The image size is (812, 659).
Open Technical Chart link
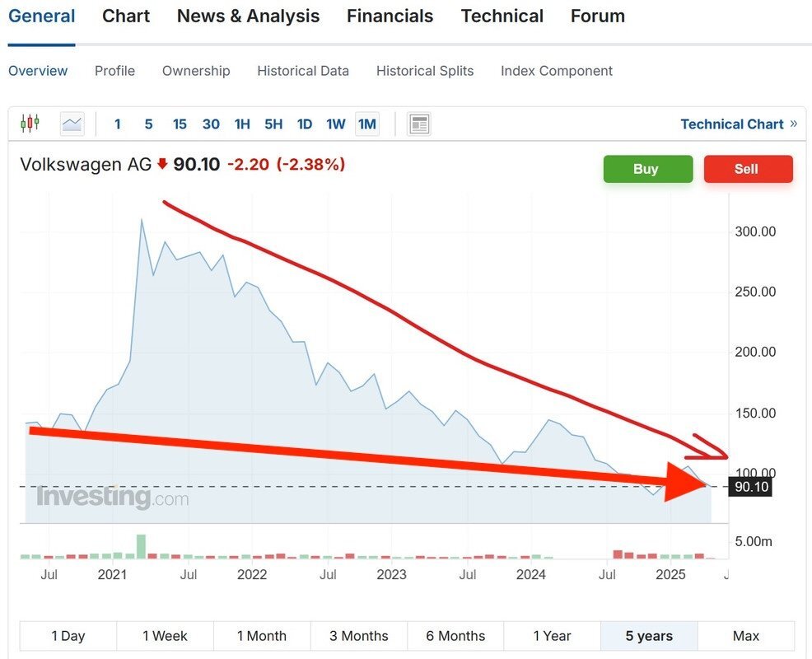pyautogui.click(x=739, y=124)
